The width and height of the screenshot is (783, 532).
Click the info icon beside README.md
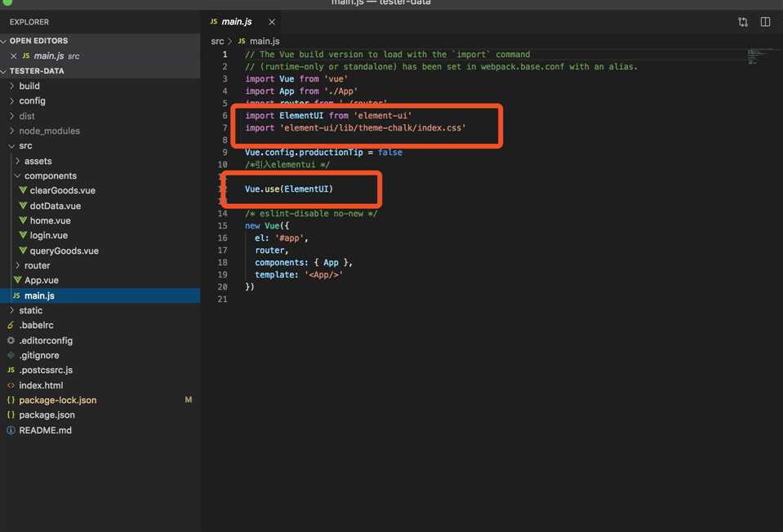(x=11, y=430)
